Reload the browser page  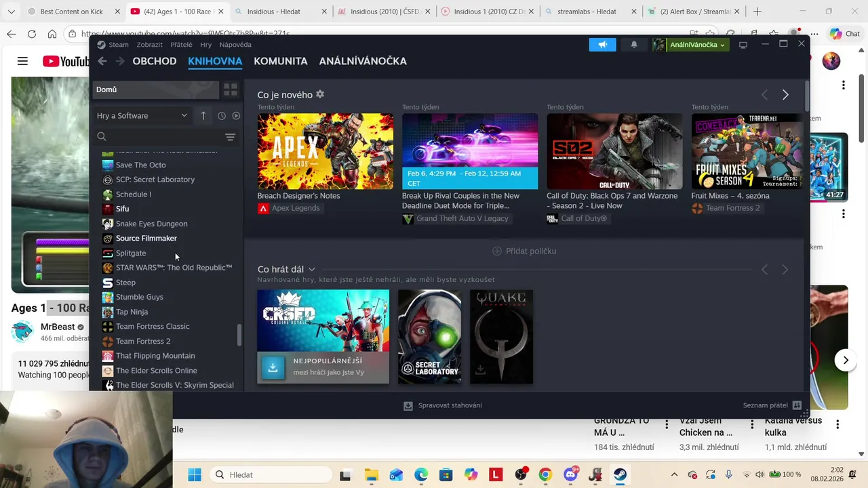pyautogui.click(x=32, y=34)
